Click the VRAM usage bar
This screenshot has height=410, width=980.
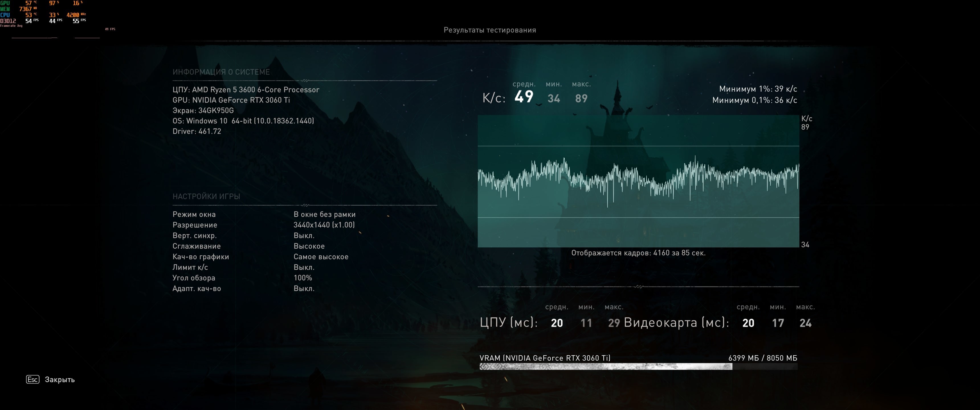pos(638,367)
